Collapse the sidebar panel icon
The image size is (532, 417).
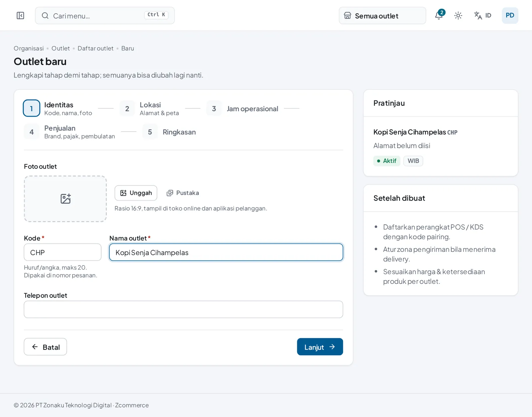click(x=20, y=16)
